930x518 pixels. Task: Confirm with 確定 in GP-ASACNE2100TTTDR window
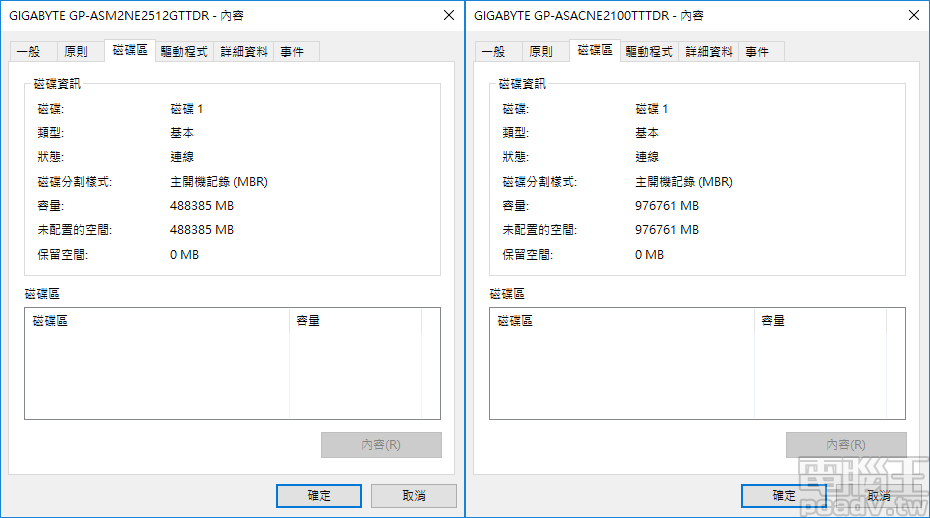784,495
